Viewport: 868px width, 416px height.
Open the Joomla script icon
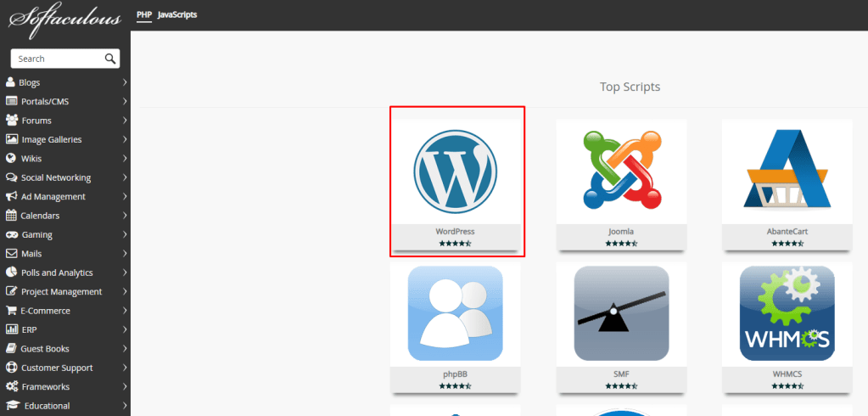622,171
